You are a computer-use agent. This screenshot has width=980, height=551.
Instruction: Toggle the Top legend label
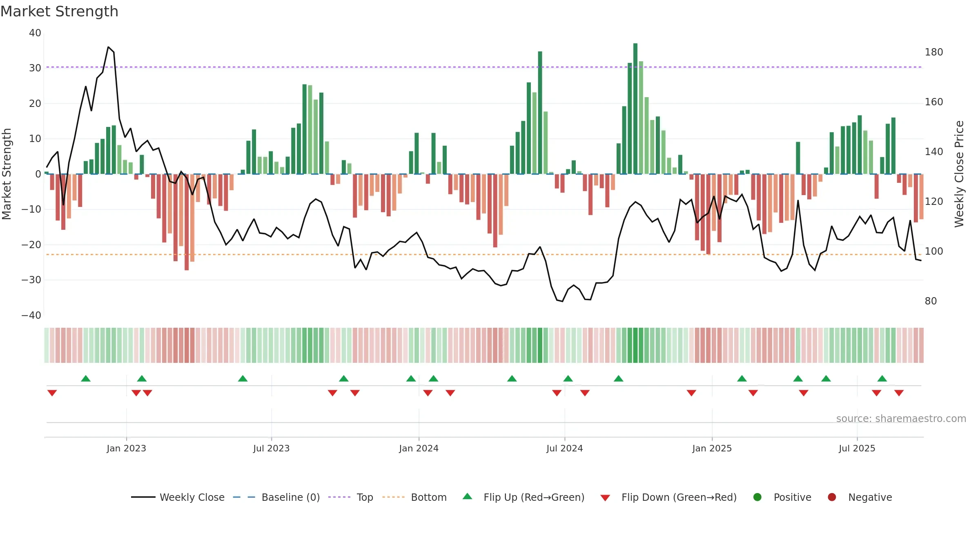click(365, 497)
